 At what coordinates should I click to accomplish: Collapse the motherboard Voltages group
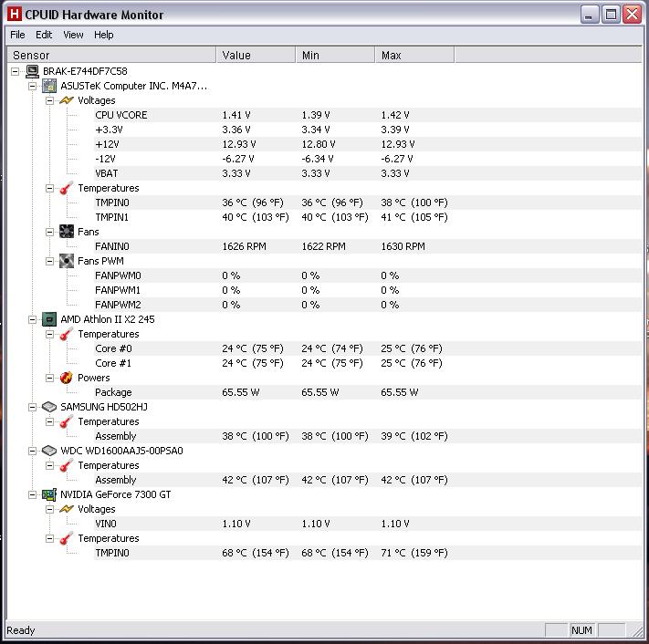[x=49, y=100]
